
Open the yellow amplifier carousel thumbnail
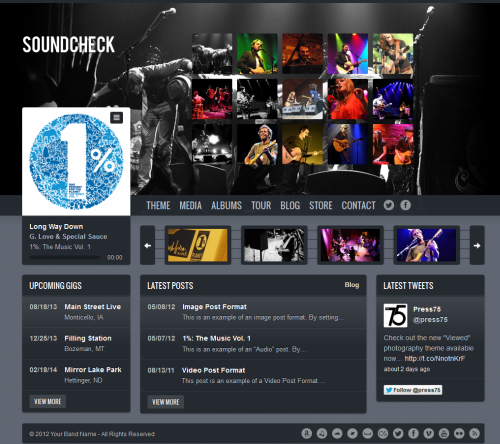pyautogui.click(x=198, y=245)
